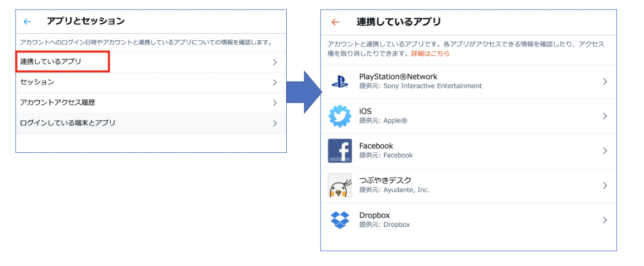Viewport: 644px width, 266px height.
Task: Open the 連携しているアプリ menu row
Action: 151,62
